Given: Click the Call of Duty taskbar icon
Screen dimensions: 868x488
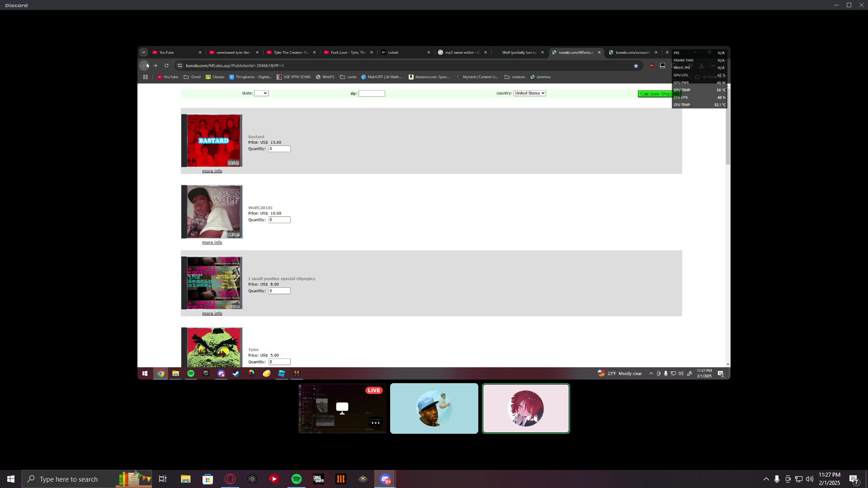Looking at the screenshot, I should [x=319, y=479].
